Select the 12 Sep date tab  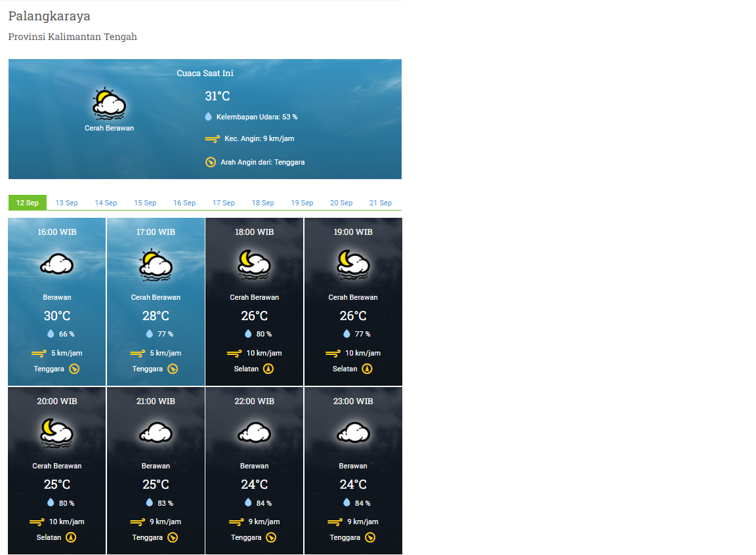[x=28, y=203]
